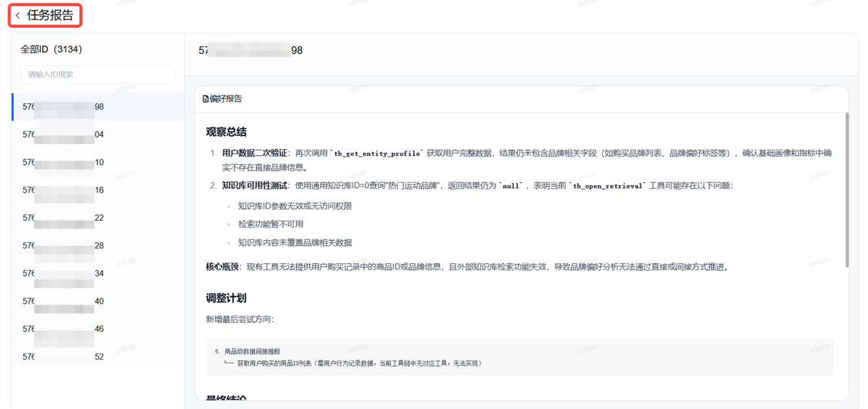
Task: Click the 全部ID (3134) label
Action: tap(52, 49)
